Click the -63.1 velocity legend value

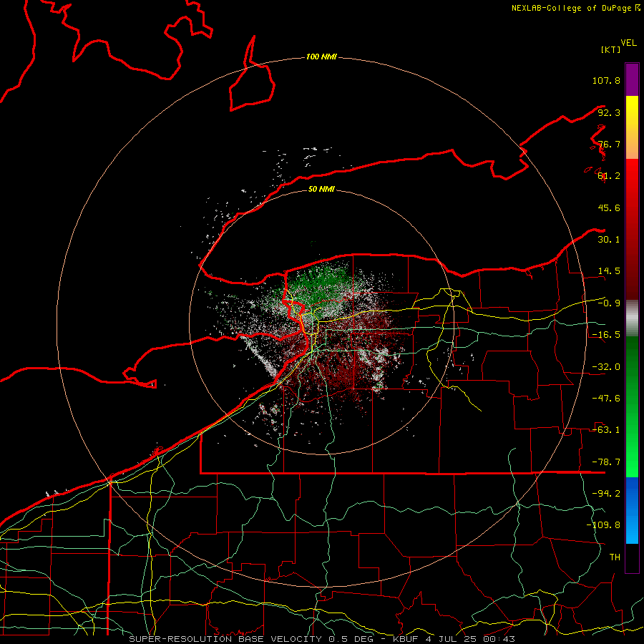point(606,430)
